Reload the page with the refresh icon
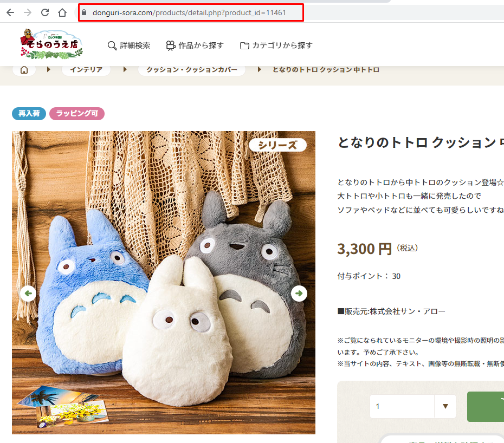The width and height of the screenshot is (504, 443). coord(45,12)
